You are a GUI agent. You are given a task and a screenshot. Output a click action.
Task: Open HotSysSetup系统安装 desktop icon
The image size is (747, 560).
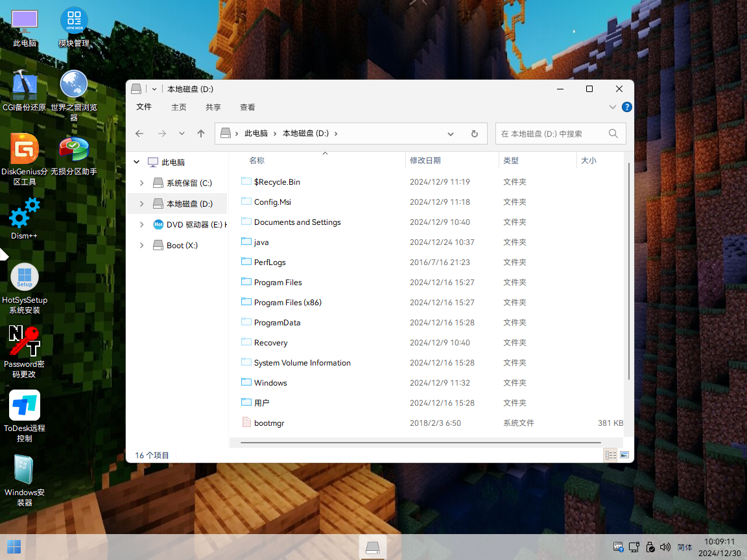coord(24,288)
